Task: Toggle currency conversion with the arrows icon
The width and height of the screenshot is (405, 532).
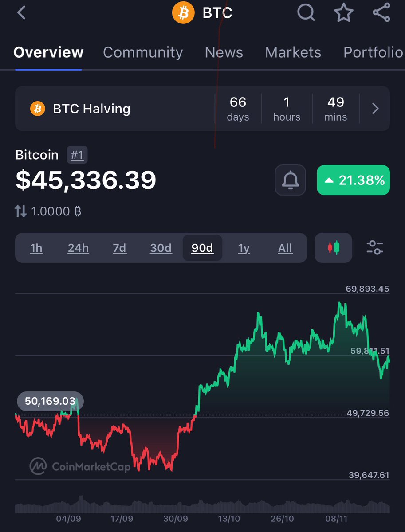Action: pyautogui.click(x=20, y=211)
